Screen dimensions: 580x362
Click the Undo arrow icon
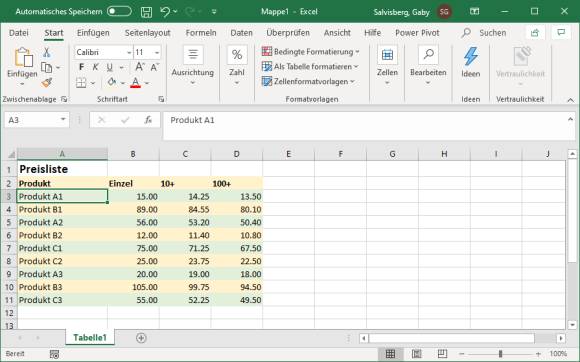click(165, 12)
